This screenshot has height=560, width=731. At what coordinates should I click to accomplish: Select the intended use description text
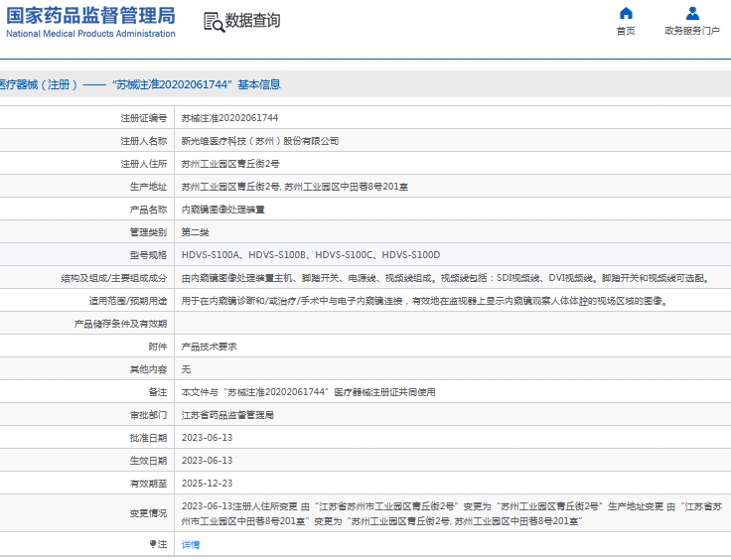[426, 301]
